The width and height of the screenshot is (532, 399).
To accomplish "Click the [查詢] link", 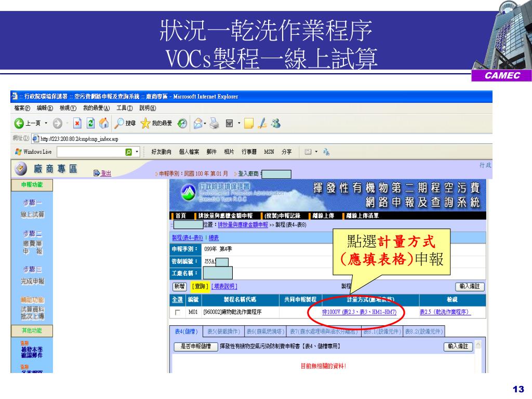I will [200, 286].
